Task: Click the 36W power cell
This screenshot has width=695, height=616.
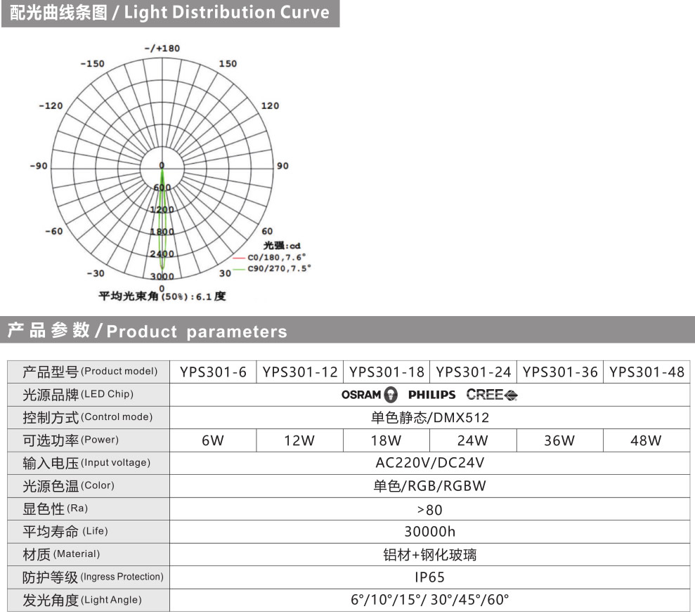Action: (x=559, y=440)
